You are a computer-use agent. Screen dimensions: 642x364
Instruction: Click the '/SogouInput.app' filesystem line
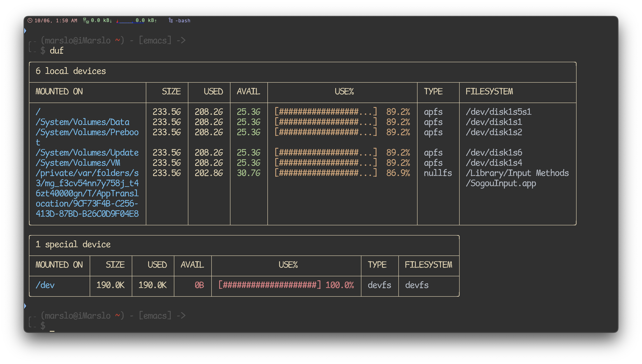coord(501,183)
